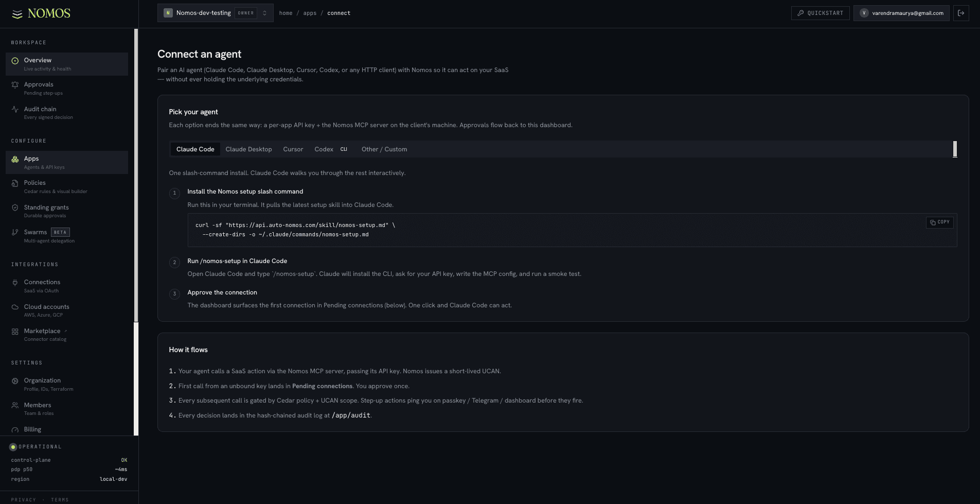Click the 'Approve the connection' step title
980x504 pixels.
point(222,292)
